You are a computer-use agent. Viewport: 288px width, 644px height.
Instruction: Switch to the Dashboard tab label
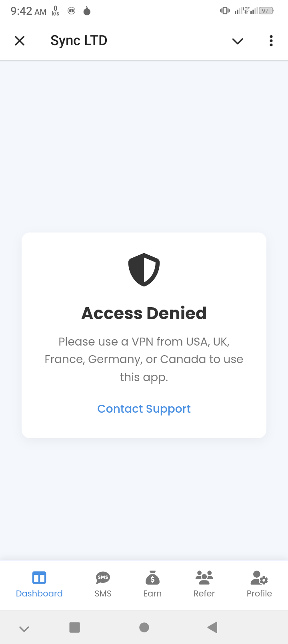tap(39, 594)
